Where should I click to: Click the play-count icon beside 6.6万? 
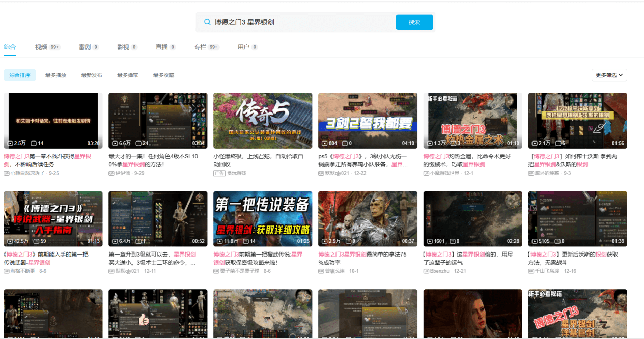116,143
